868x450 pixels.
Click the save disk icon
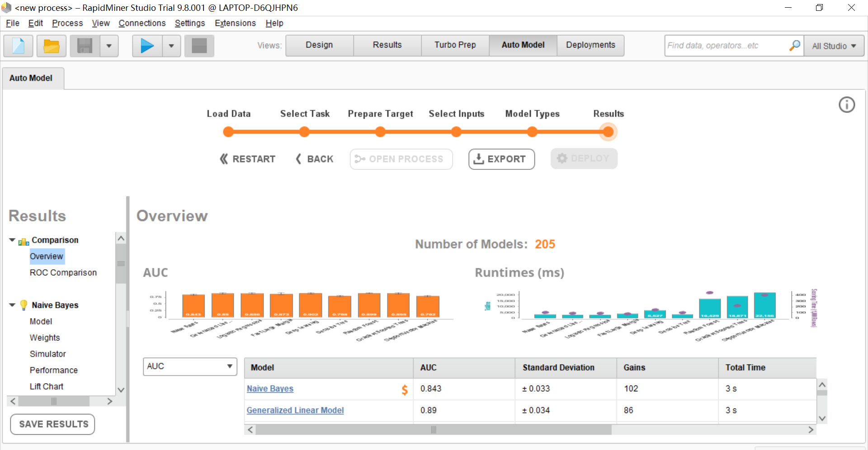click(85, 46)
